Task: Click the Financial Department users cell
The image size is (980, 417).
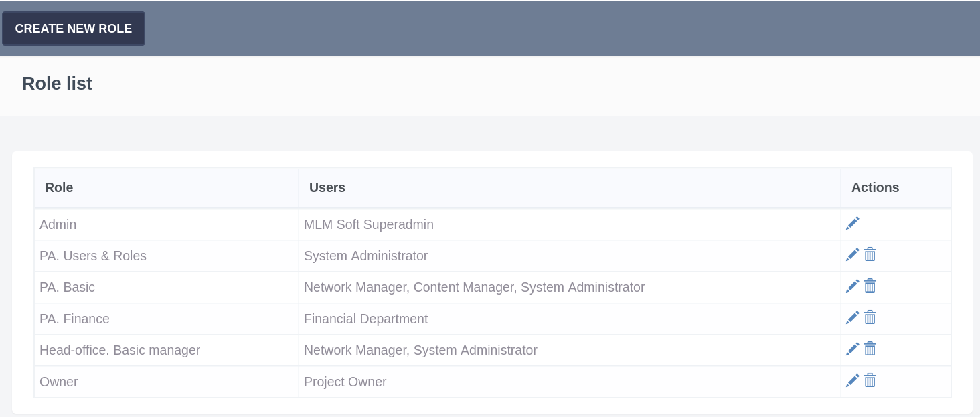Action: click(365, 319)
